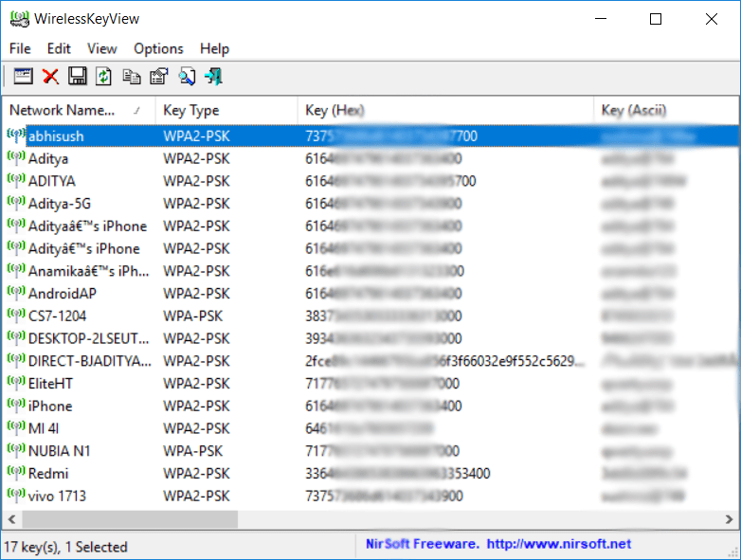
Task: Open the Help menu
Action: click(x=214, y=48)
